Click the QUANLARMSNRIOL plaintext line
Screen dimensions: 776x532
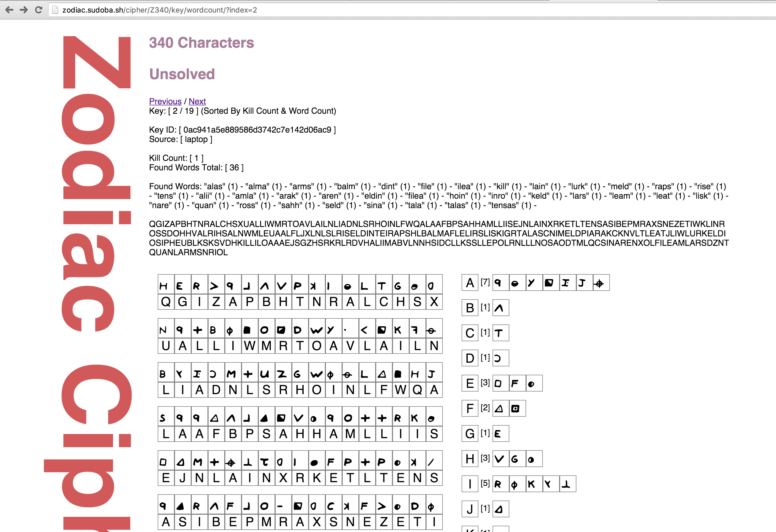pos(188,252)
